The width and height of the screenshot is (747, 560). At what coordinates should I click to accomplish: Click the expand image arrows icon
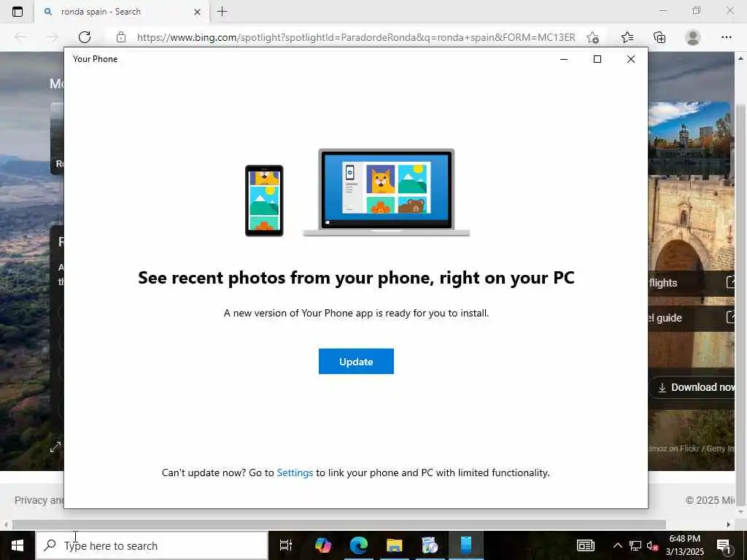(55, 447)
